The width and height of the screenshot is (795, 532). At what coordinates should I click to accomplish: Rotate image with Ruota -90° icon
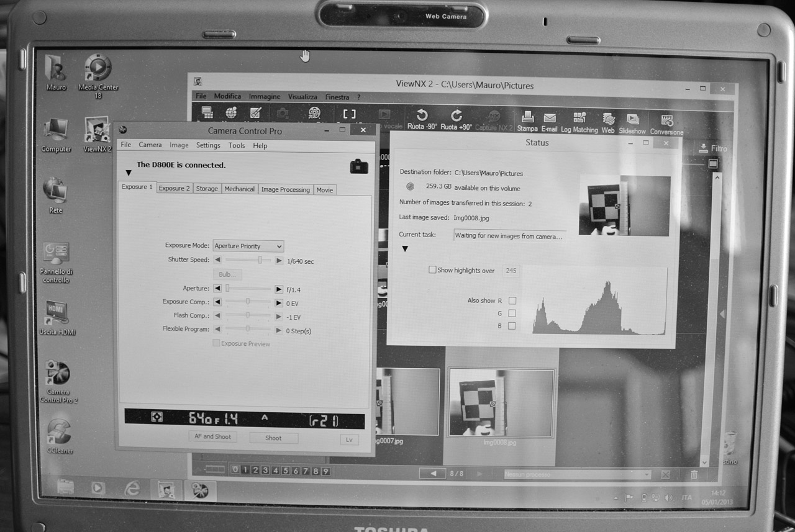coord(422,119)
